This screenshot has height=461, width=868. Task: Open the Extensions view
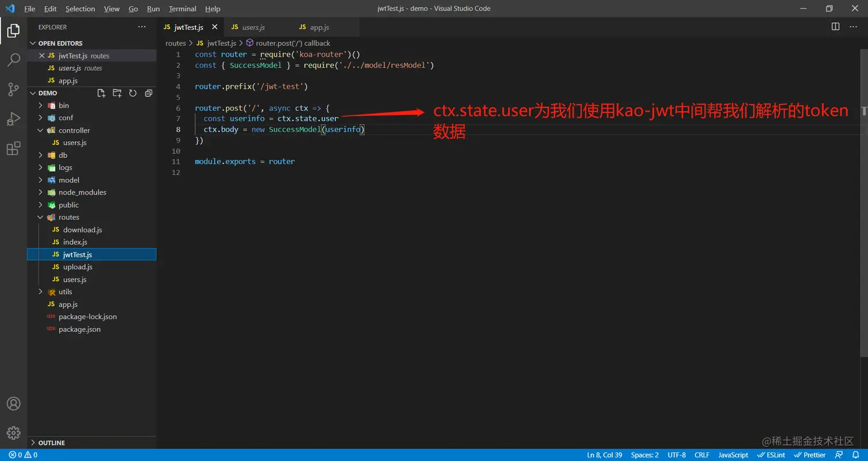pos(13,149)
